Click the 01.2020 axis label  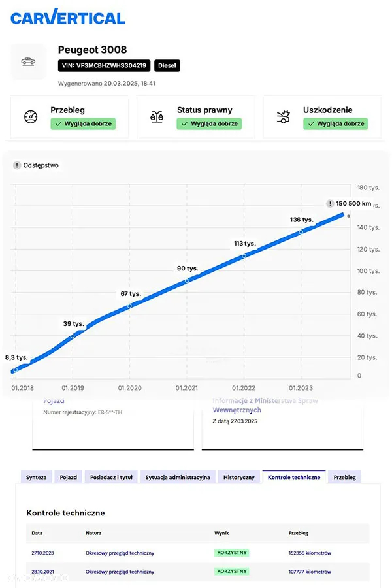point(130,388)
